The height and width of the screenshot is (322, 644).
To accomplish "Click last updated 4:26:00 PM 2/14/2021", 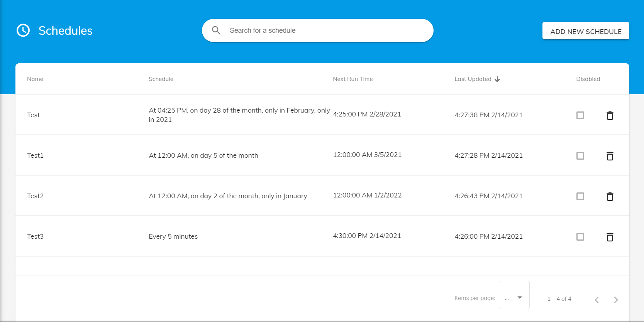I will pyautogui.click(x=488, y=236).
